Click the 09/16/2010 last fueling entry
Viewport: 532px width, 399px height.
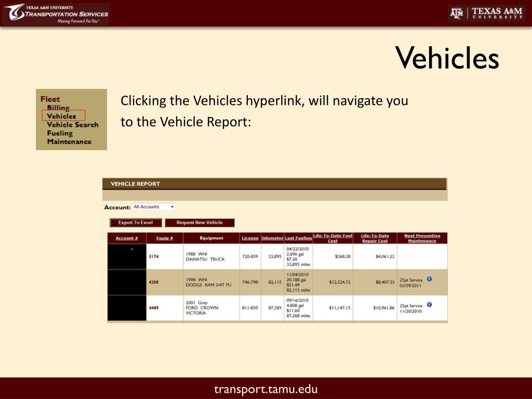point(298,308)
